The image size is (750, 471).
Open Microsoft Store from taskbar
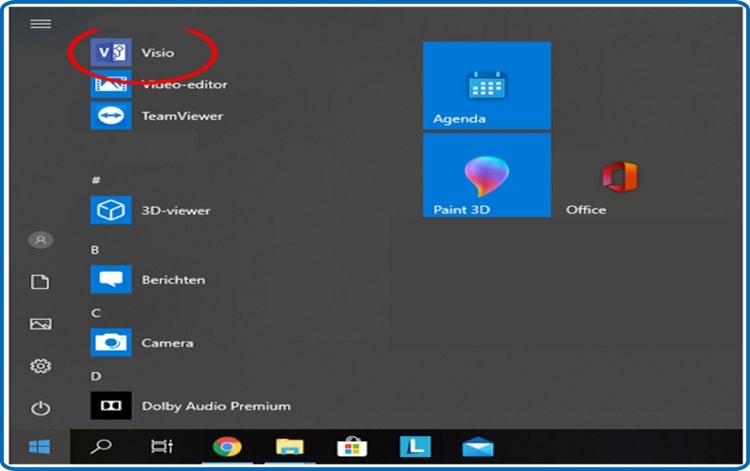click(352, 447)
